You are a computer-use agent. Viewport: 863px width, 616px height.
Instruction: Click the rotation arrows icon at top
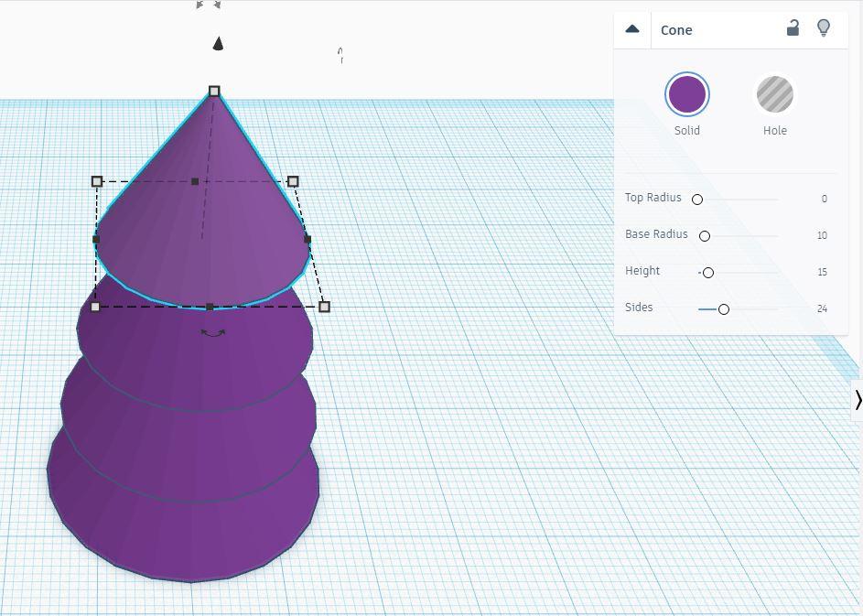click(209, 5)
